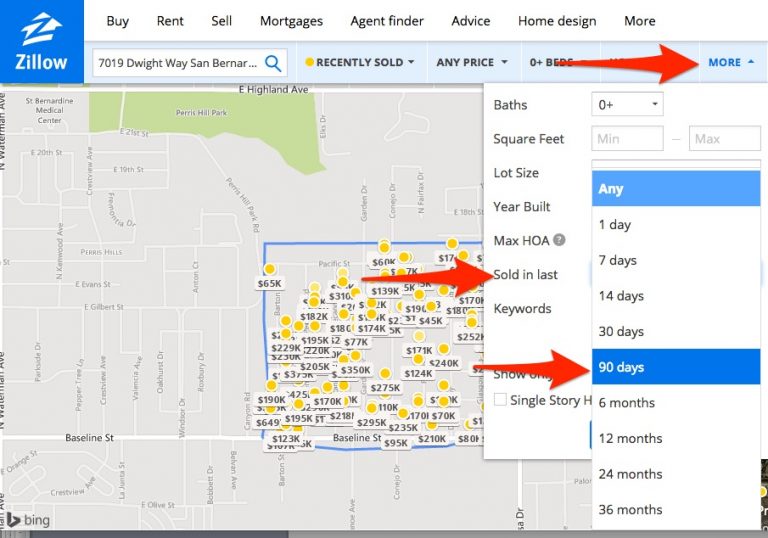This screenshot has width=768, height=538.
Task: Select 12 months option
Action: (676, 438)
